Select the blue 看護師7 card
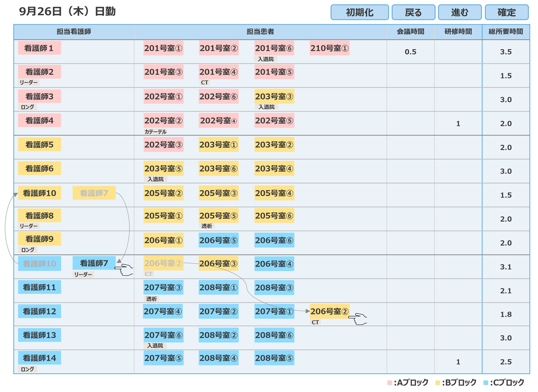Viewport: 538px width, 392px height. 94,263
